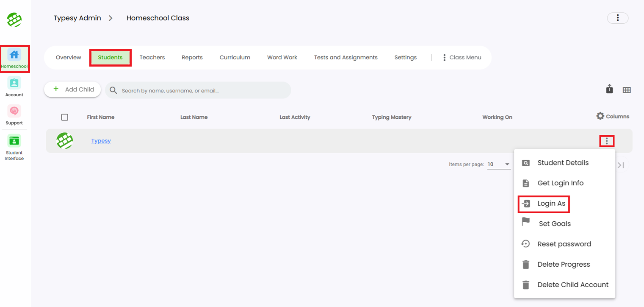Click the Typesy student avatar
Viewport: 644px width, 307px height.
pyautogui.click(x=65, y=141)
